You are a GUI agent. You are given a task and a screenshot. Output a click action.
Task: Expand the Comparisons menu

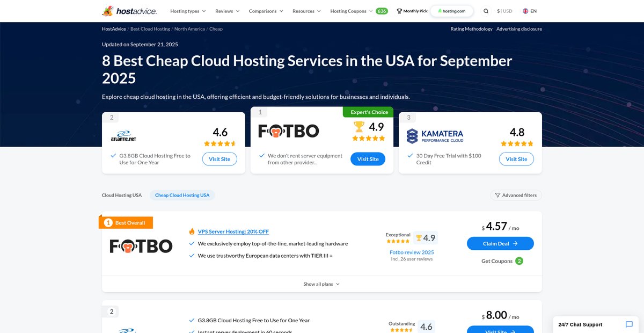coord(266,11)
